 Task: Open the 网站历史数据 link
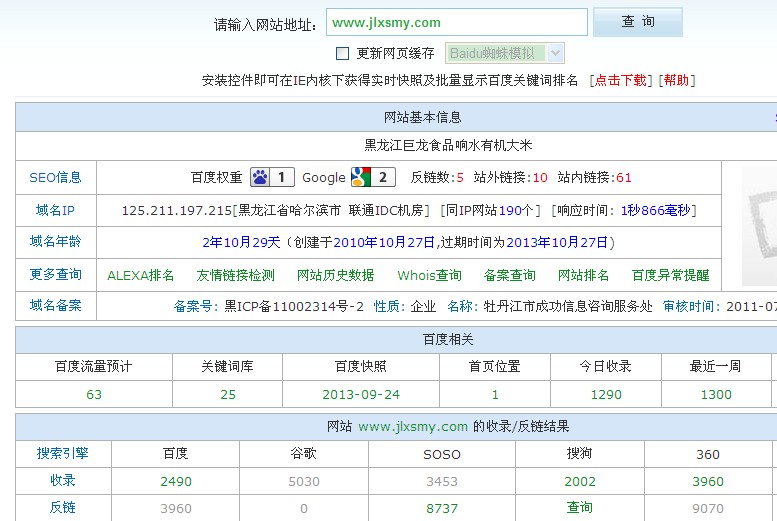[335, 275]
